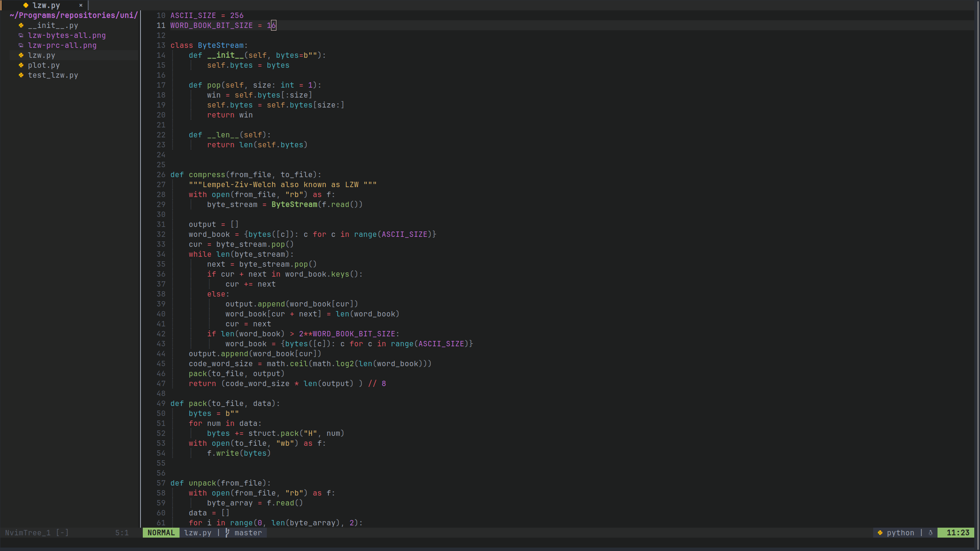
Task: Select the root folder path ~/Programs/repositories/uni/
Action: point(73,15)
